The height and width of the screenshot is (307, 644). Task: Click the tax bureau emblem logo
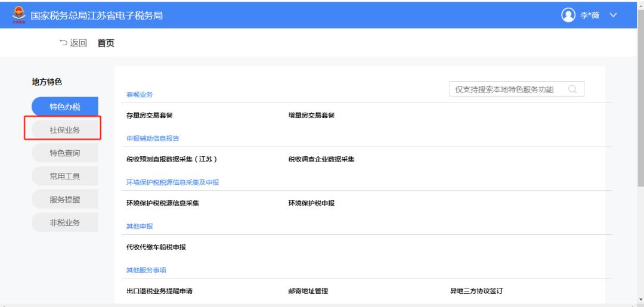click(x=16, y=15)
